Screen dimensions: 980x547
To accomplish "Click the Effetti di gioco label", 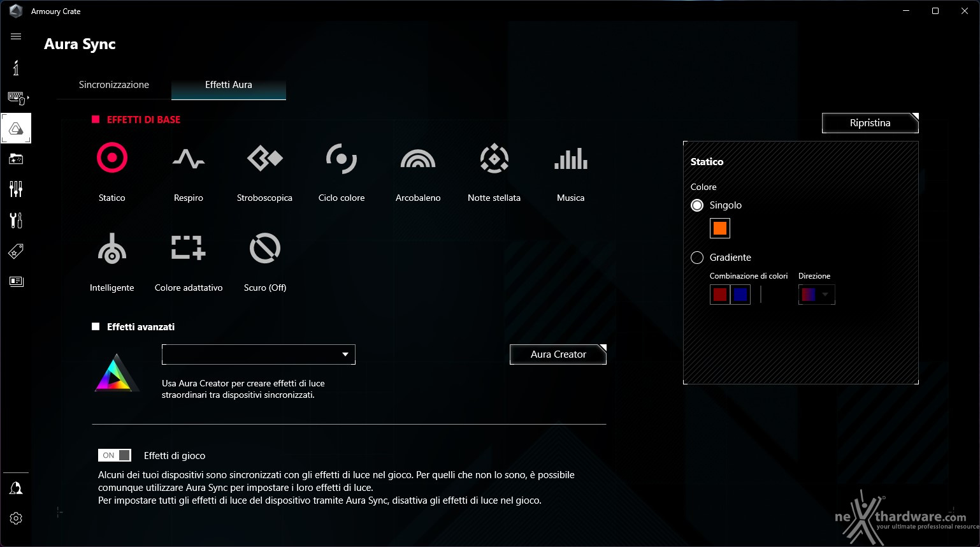I will click(x=175, y=456).
